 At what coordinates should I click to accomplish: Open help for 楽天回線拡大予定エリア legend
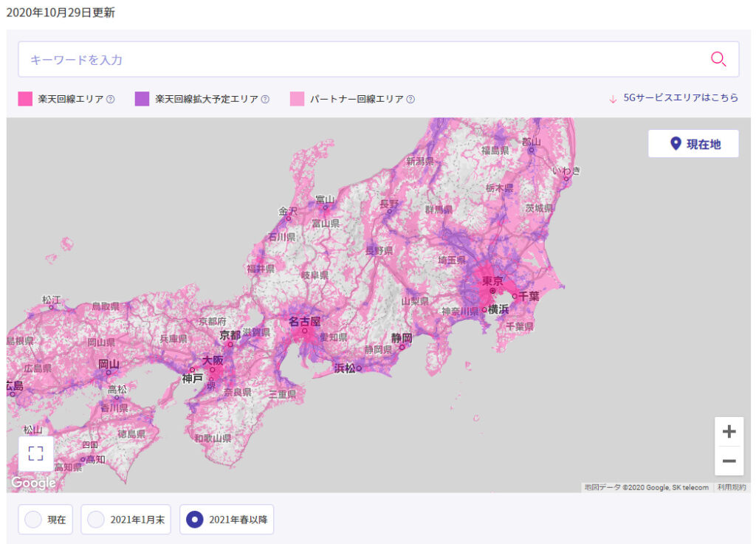click(x=265, y=99)
